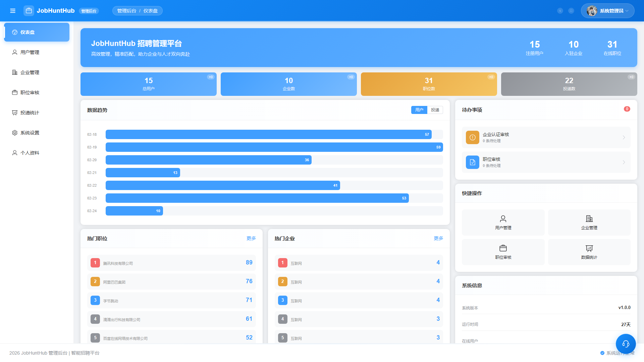Switch data trend to 用户
The height and width of the screenshot is (362, 644).
point(419,110)
